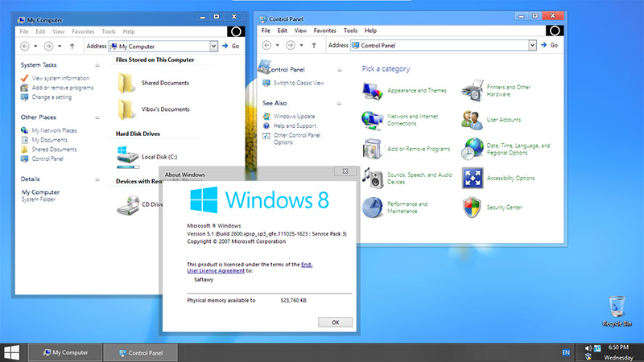Screen dimensions: 644x362
Task: Click the Control Panel address field
Action: (444, 45)
